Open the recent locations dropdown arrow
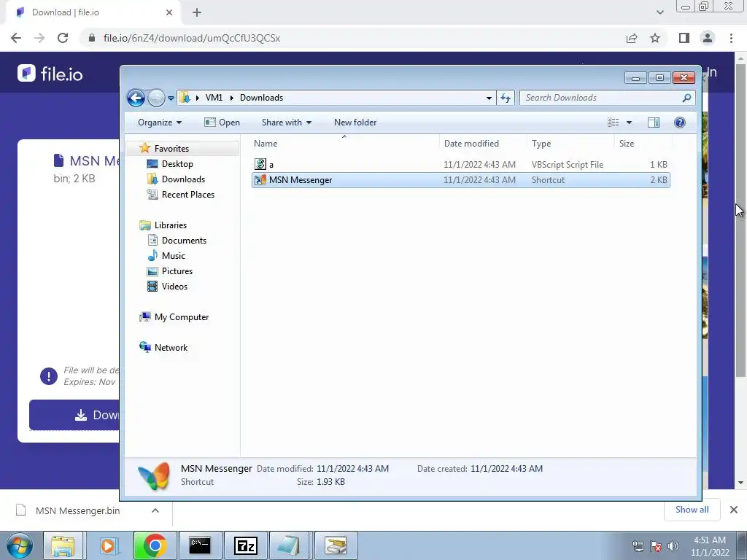 [x=171, y=98]
